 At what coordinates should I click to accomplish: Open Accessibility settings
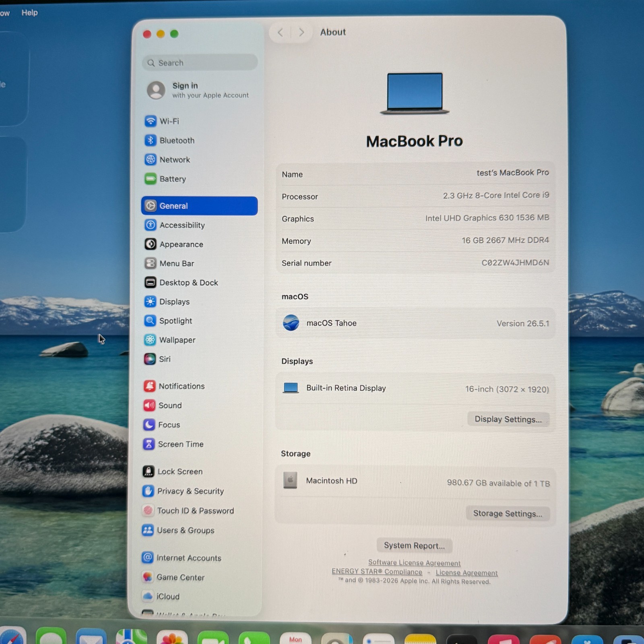coord(200,225)
